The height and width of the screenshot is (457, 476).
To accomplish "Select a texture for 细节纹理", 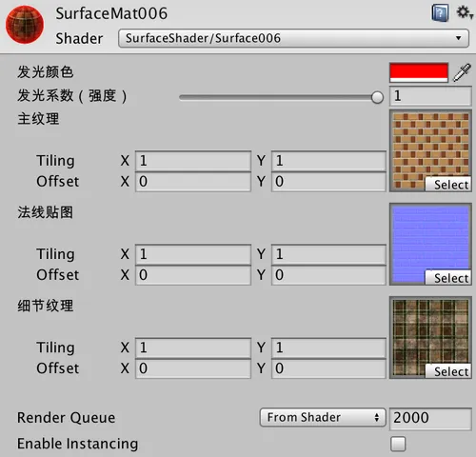I will [448, 371].
